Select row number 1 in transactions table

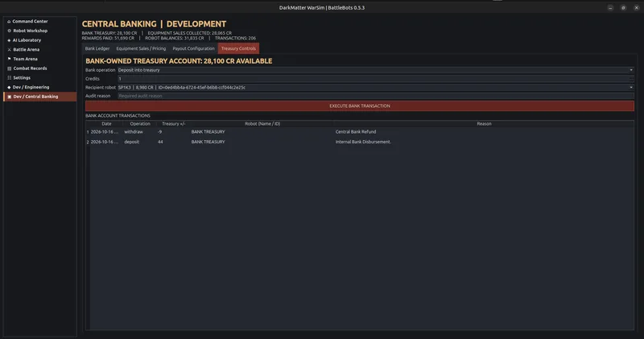[x=88, y=132]
